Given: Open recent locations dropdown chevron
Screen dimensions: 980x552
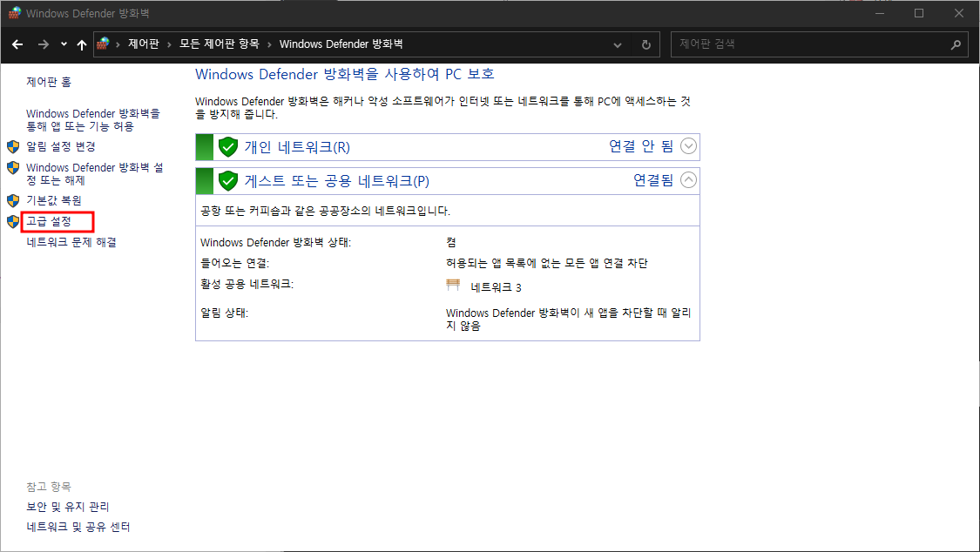Looking at the screenshot, I should tap(64, 44).
